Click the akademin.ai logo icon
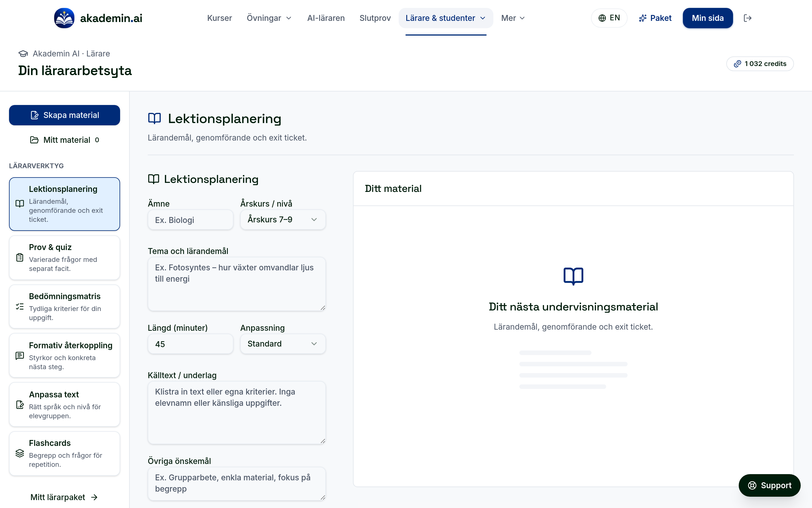 (x=64, y=18)
